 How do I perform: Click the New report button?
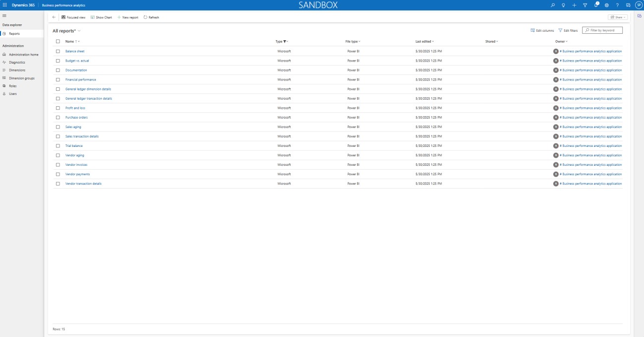(128, 17)
